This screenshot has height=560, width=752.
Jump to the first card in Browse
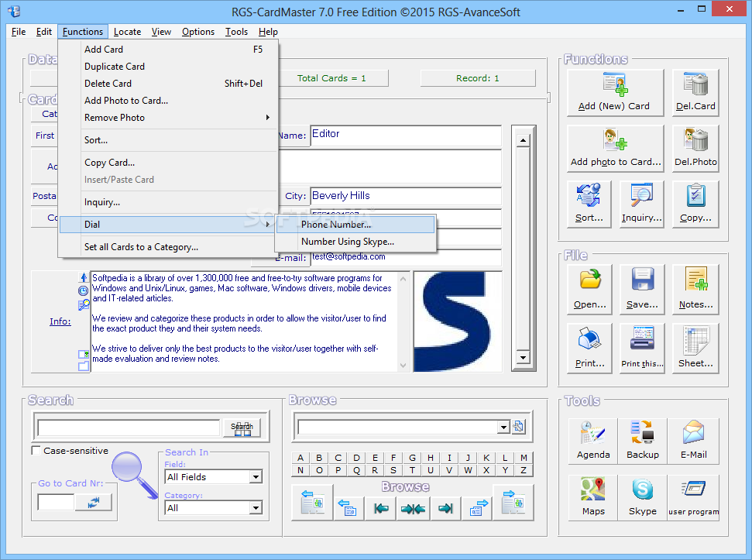click(381, 508)
